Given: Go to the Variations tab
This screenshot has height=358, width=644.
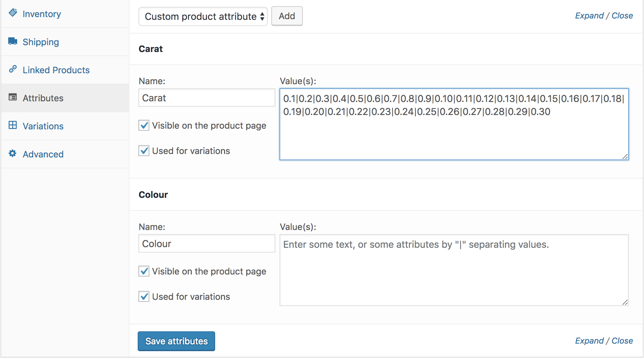Looking at the screenshot, I should click(65, 126).
